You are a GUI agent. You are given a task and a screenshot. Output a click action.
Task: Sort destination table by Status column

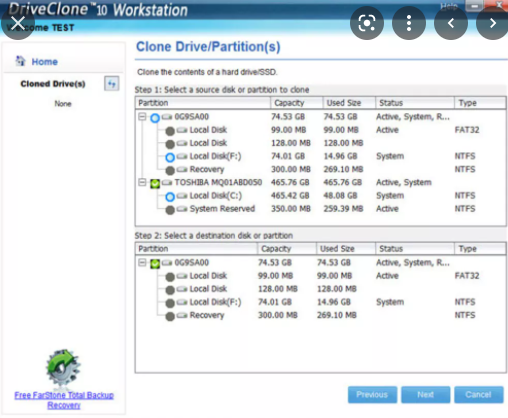415,249
